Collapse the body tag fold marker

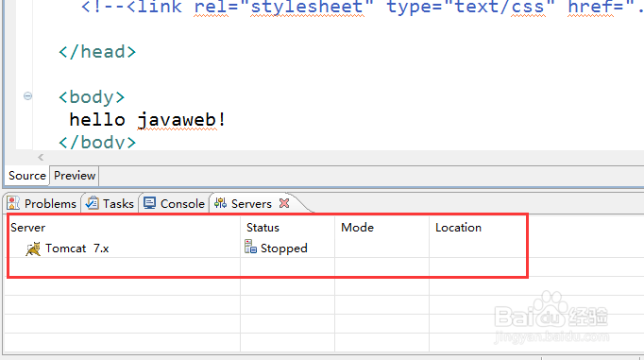(x=27, y=96)
